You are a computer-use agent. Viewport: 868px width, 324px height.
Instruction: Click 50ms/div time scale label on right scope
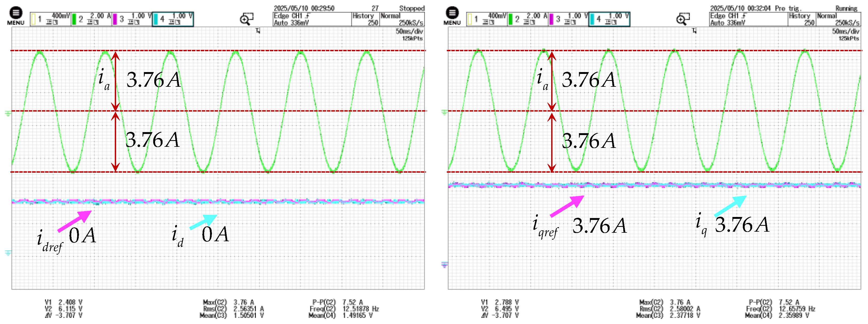(846, 31)
